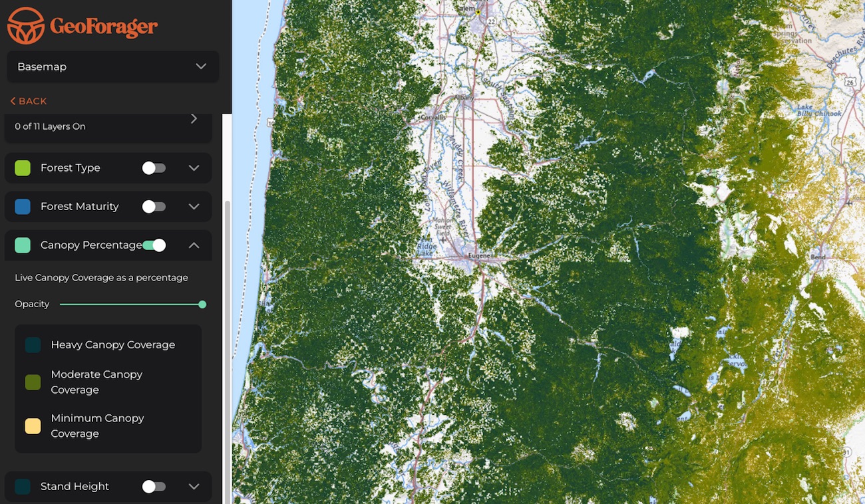Click the Heavy Canopy Coverage legend swatch

(33, 345)
